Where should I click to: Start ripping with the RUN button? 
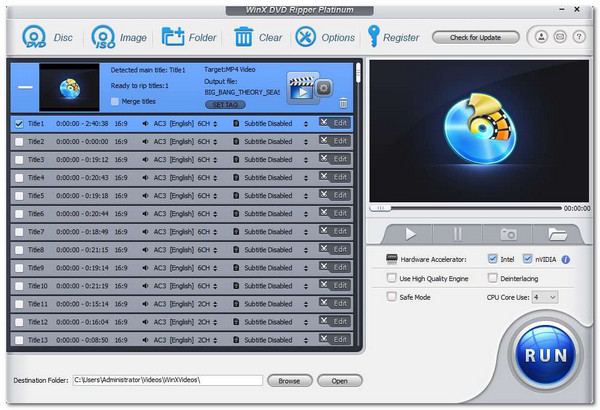(545, 355)
